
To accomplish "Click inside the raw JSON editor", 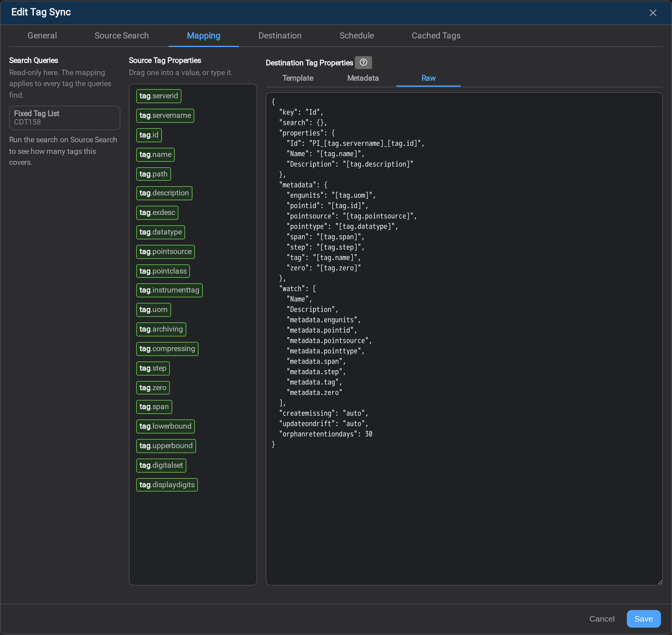I will (464, 339).
